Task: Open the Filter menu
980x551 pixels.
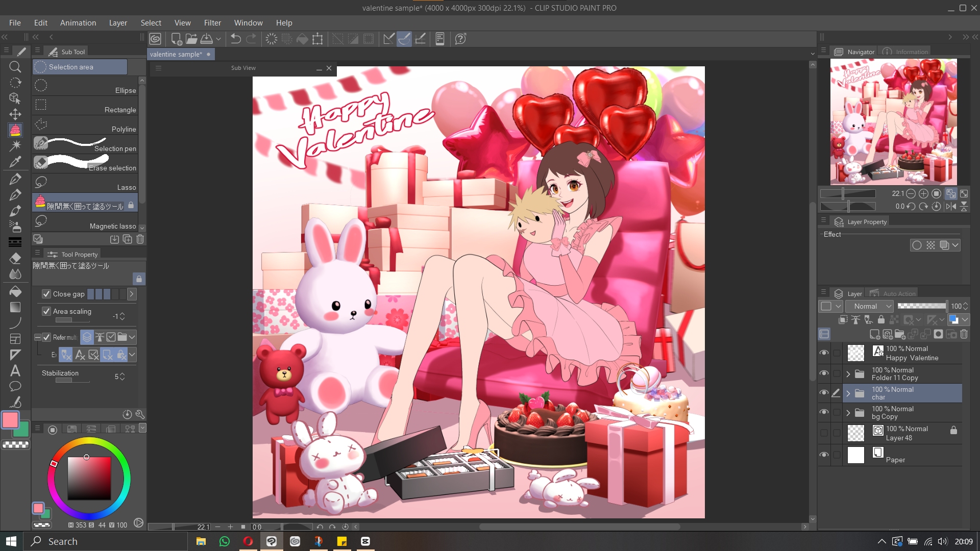Action: [212, 23]
